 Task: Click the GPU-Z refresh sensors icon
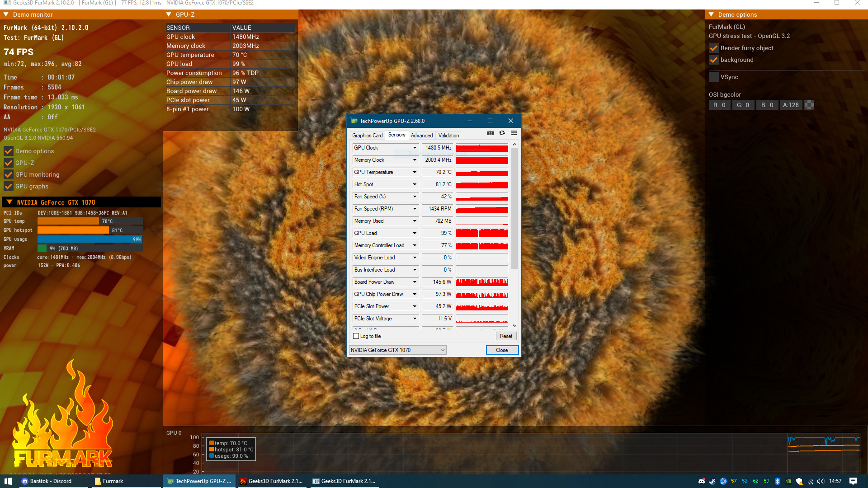502,133
